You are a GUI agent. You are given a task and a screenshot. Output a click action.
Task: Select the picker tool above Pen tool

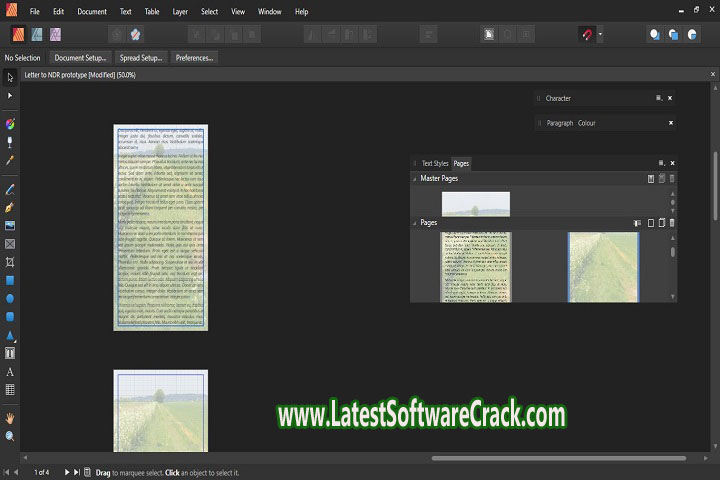point(10,160)
